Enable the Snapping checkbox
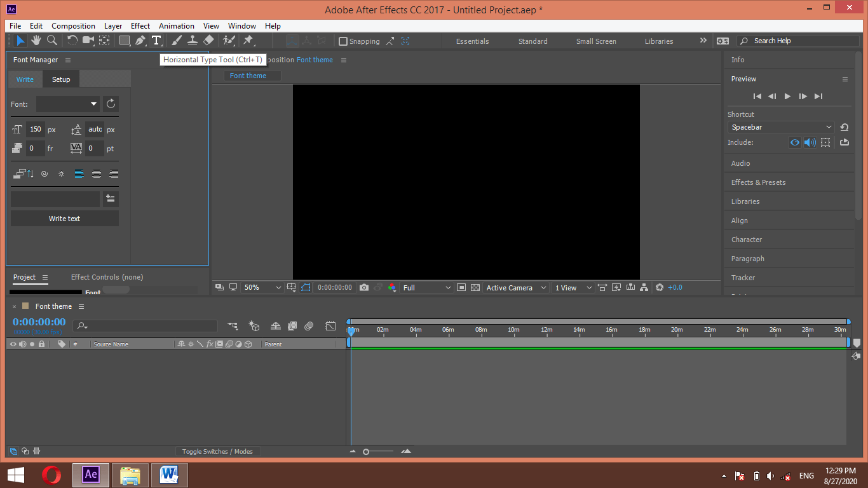The width and height of the screenshot is (868, 488). coord(343,41)
